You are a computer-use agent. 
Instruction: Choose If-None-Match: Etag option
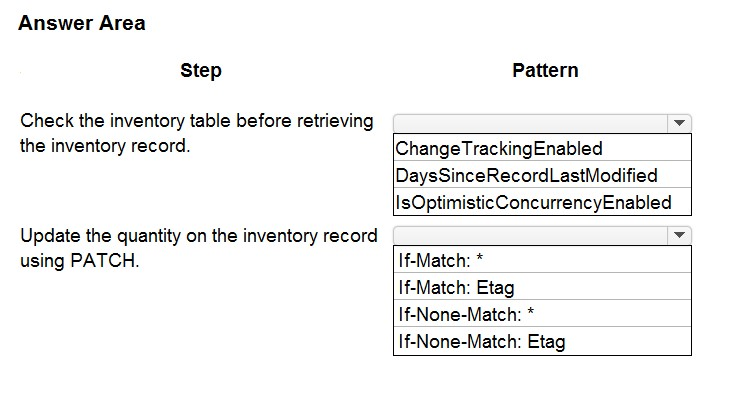tap(543, 341)
